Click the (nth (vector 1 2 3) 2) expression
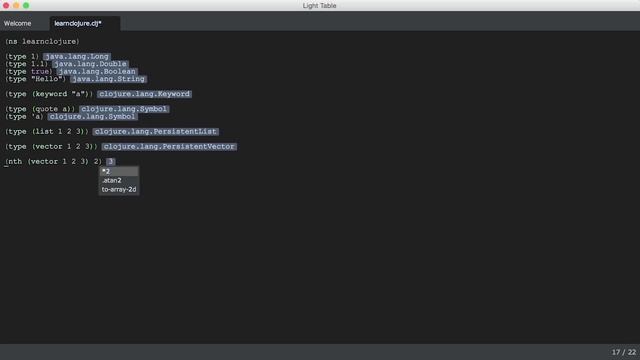The width and height of the screenshot is (640, 360). point(53,162)
